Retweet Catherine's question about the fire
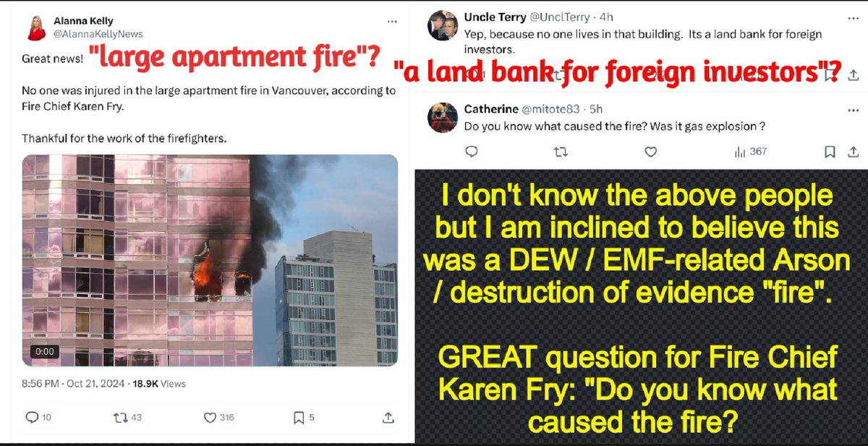 click(561, 152)
